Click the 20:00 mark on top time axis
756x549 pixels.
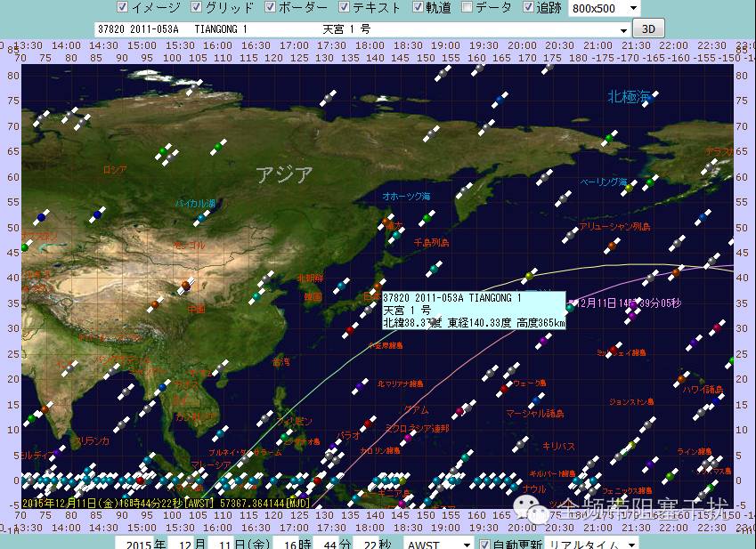point(522,45)
